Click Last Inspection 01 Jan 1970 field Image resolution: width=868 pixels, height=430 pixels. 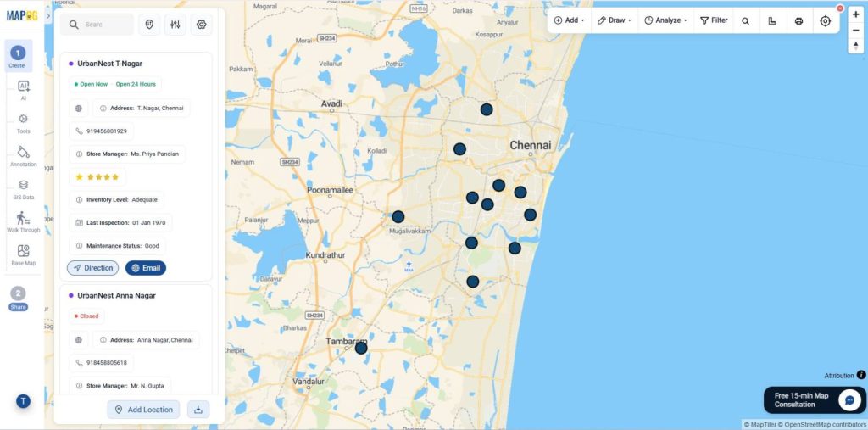[x=120, y=223]
